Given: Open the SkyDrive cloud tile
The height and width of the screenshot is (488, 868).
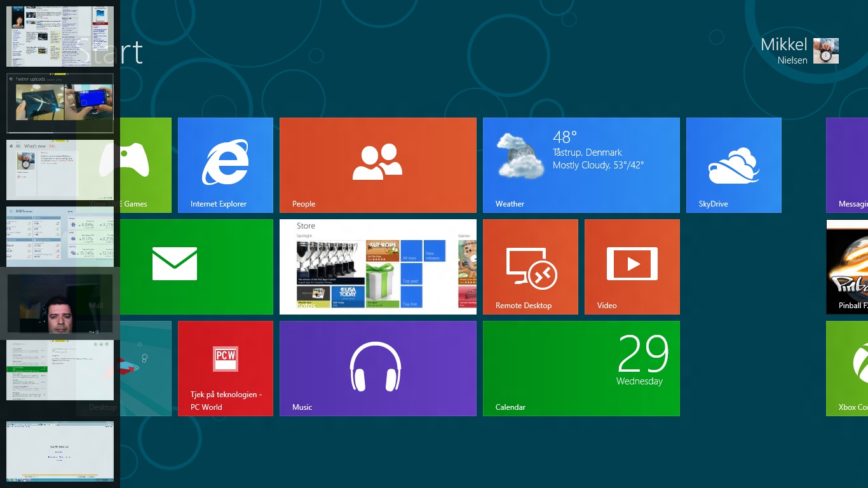Looking at the screenshot, I should (x=734, y=165).
